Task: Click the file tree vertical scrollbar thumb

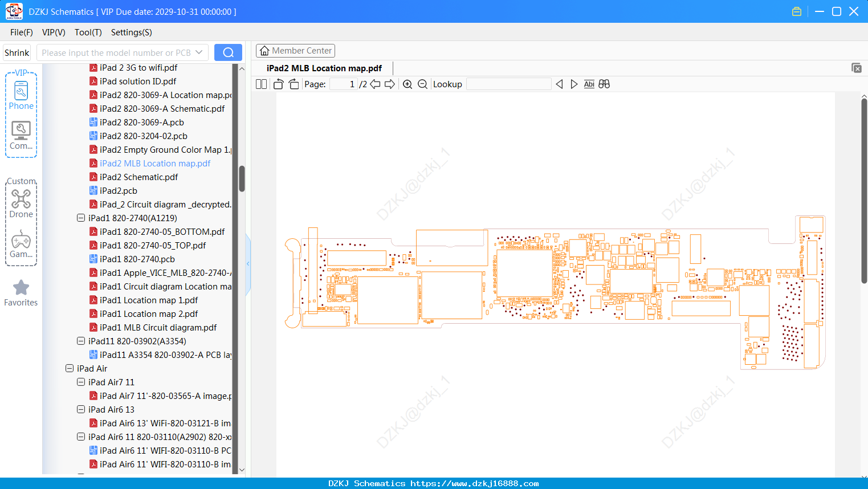Action: (242, 179)
